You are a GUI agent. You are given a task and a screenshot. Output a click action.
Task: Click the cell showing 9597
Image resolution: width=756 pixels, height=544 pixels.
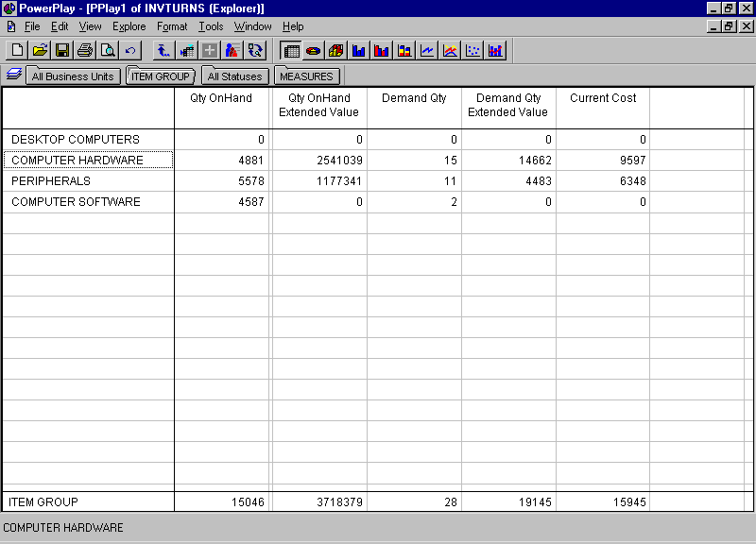click(603, 160)
